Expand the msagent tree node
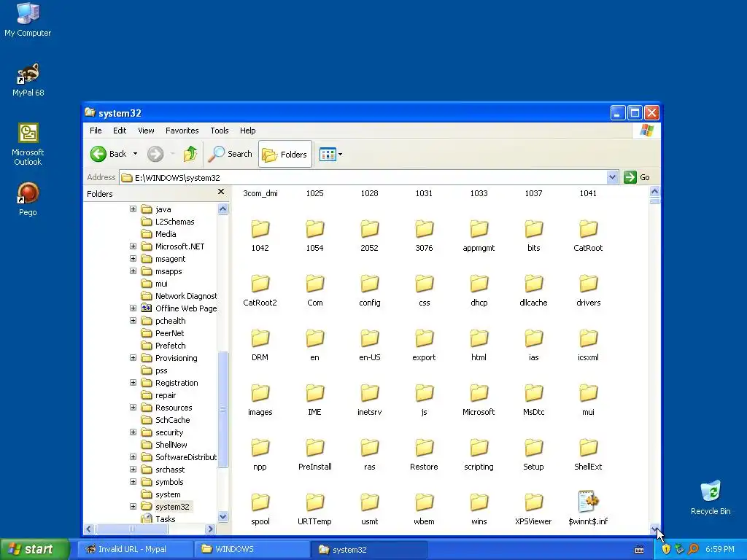Screen dimensions: 747x560 (133, 259)
